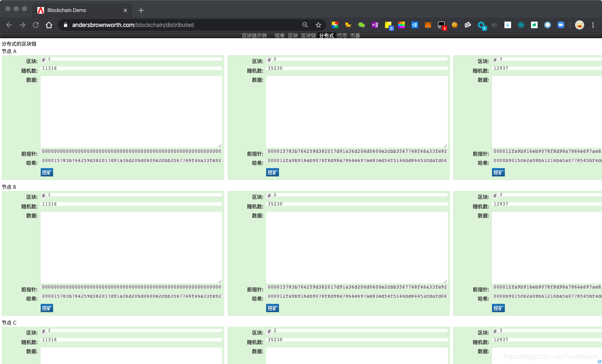
Task: Open the teal circle extension with badge
Action: pyautogui.click(x=482, y=26)
